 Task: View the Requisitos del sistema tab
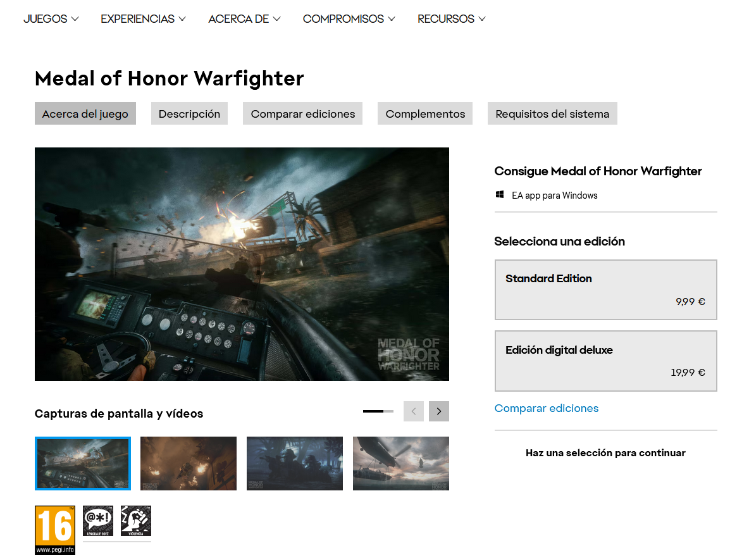coord(552,114)
